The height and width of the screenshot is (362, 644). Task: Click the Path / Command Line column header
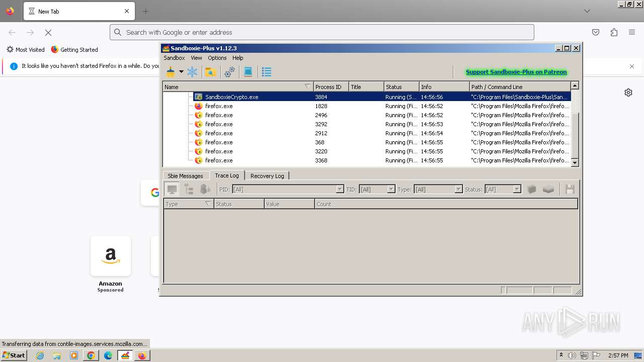click(520, 87)
